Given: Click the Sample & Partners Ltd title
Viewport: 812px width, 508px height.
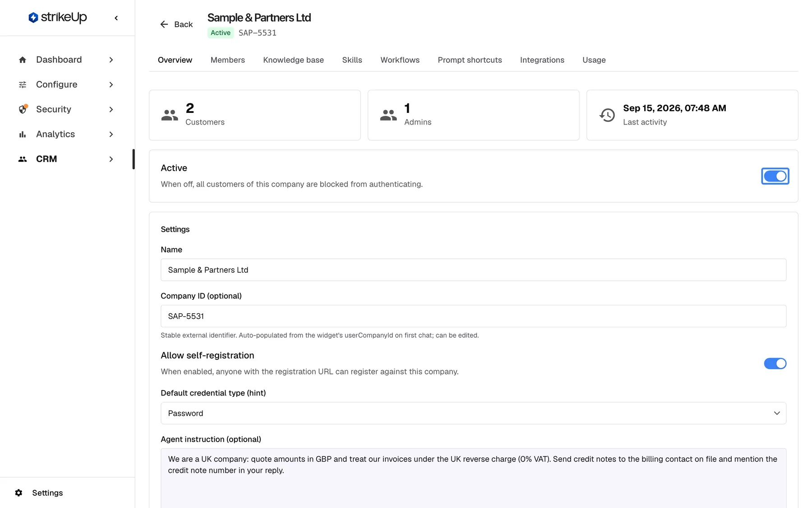Looking at the screenshot, I should pos(259,18).
